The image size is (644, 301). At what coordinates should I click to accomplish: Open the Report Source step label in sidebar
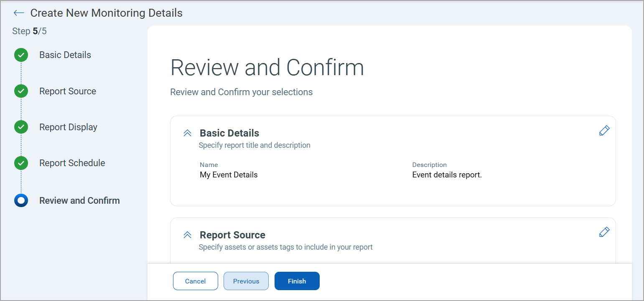[68, 91]
